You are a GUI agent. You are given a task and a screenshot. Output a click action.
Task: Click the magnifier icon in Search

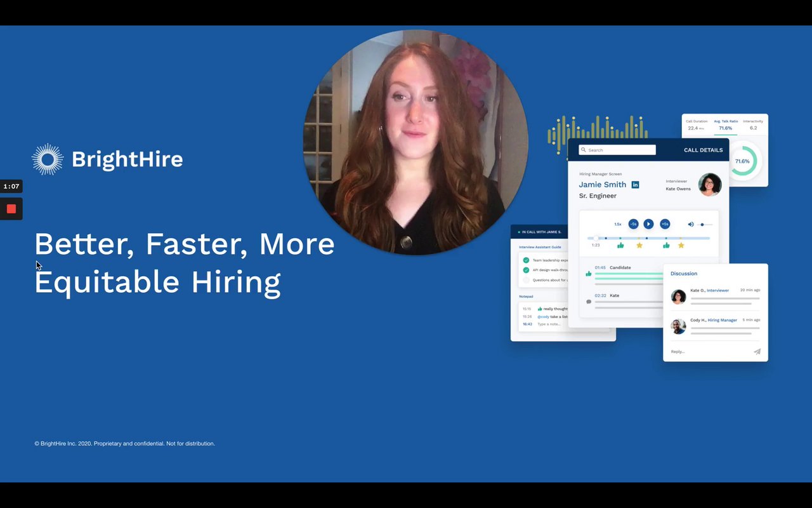click(584, 150)
